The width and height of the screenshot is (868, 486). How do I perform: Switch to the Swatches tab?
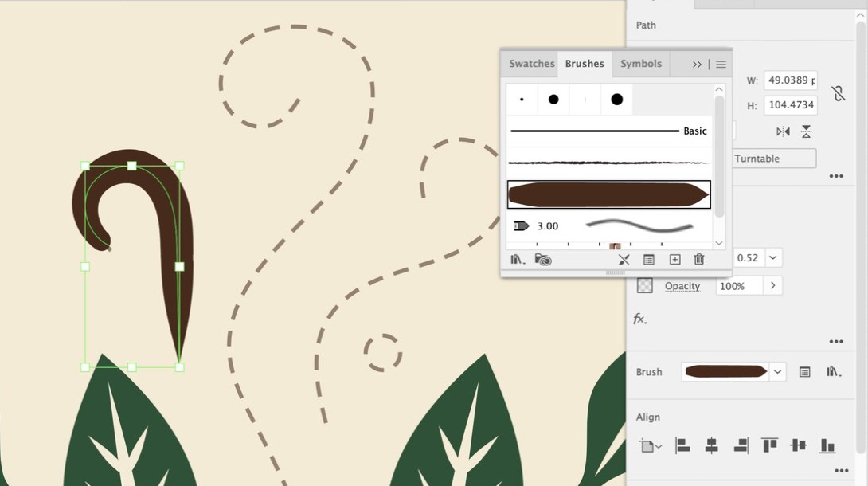(531, 64)
